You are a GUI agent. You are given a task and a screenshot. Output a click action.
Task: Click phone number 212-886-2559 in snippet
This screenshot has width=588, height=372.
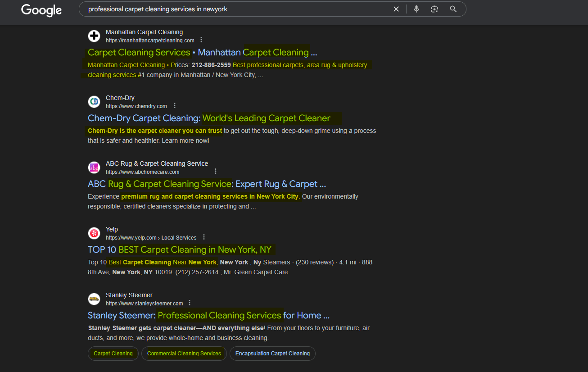click(x=211, y=65)
